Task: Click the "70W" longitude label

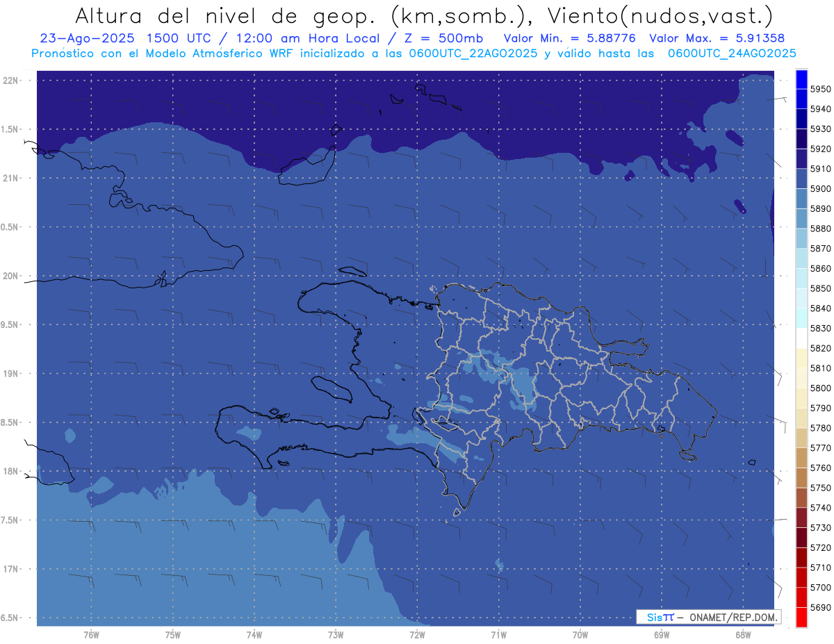Action: (580, 634)
